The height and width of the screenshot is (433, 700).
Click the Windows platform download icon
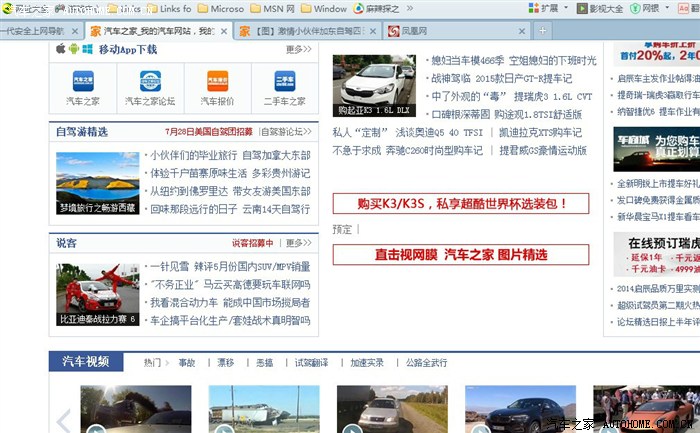(88, 48)
